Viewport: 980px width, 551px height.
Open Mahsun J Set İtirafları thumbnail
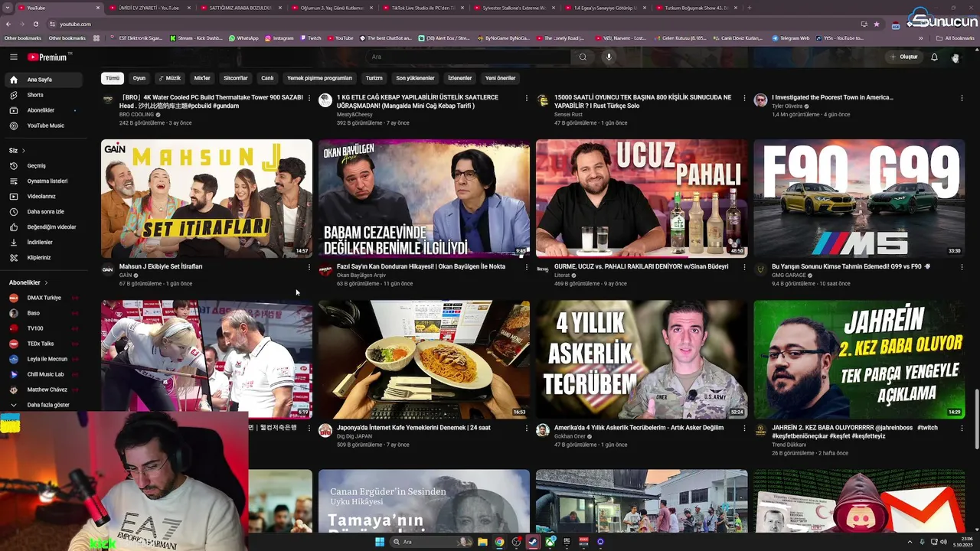pyautogui.click(x=207, y=198)
